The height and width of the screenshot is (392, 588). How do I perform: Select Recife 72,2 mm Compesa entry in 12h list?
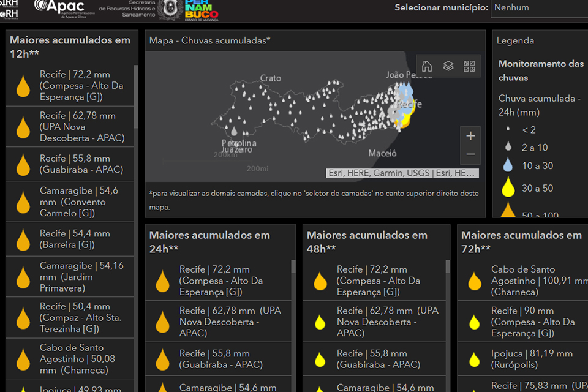70,86
